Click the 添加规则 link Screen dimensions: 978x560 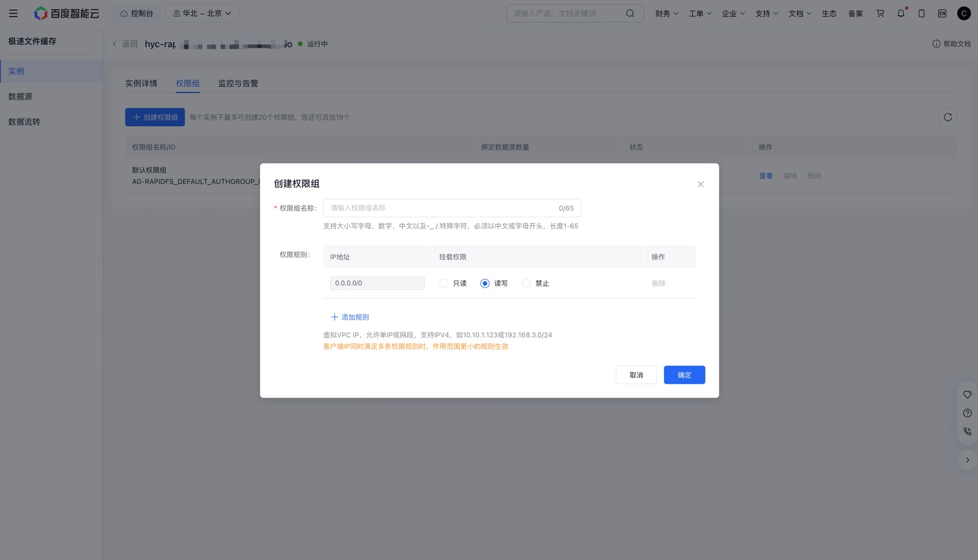[350, 317]
